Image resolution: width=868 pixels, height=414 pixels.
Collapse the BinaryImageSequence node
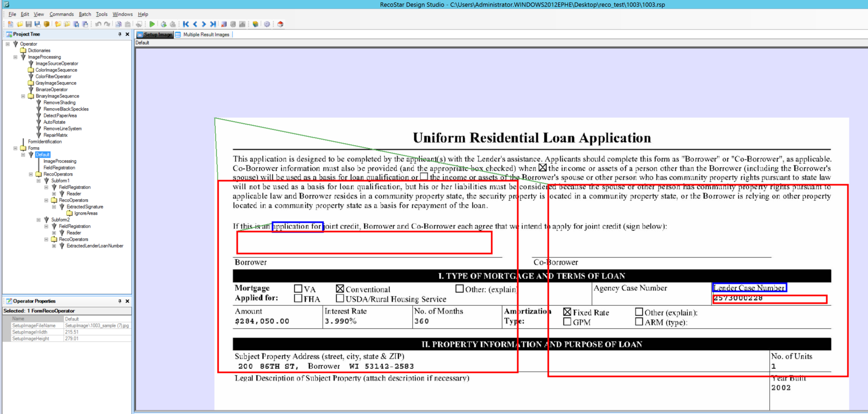[23, 96]
